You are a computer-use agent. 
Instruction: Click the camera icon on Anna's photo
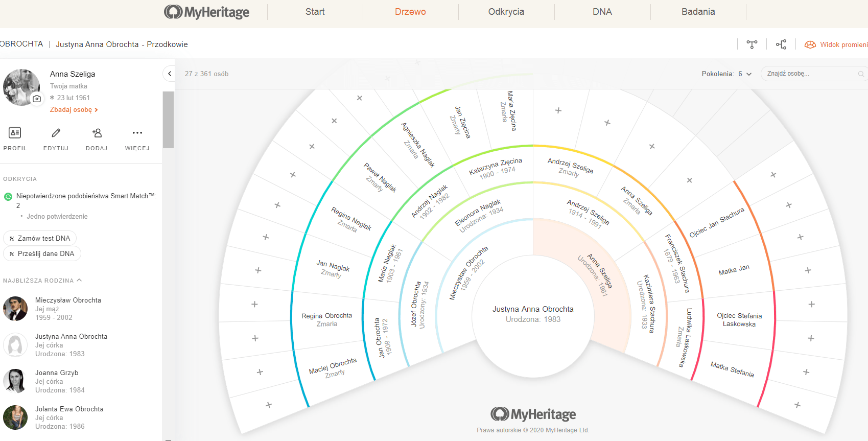coord(37,99)
